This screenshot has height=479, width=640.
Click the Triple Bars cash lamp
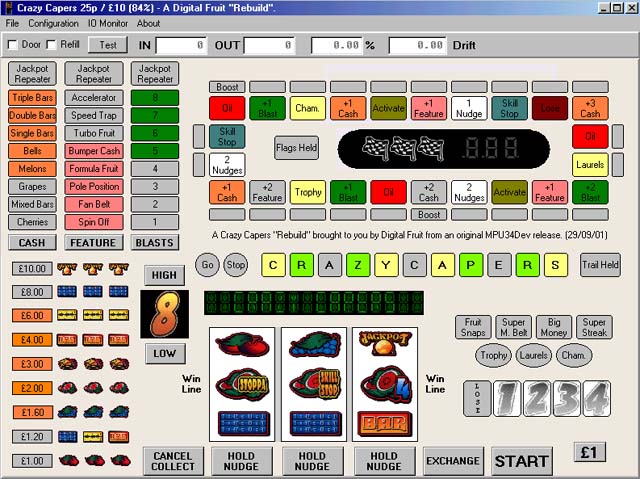[32, 98]
